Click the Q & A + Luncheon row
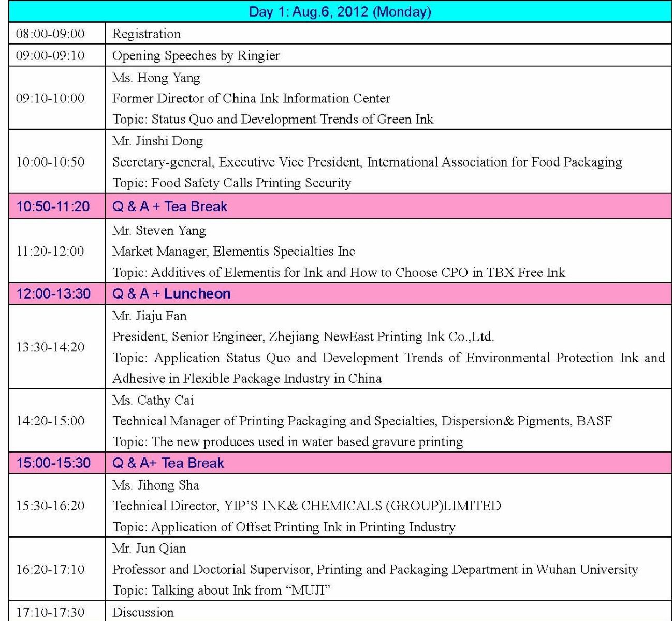The width and height of the screenshot is (672, 621). (388, 293)
